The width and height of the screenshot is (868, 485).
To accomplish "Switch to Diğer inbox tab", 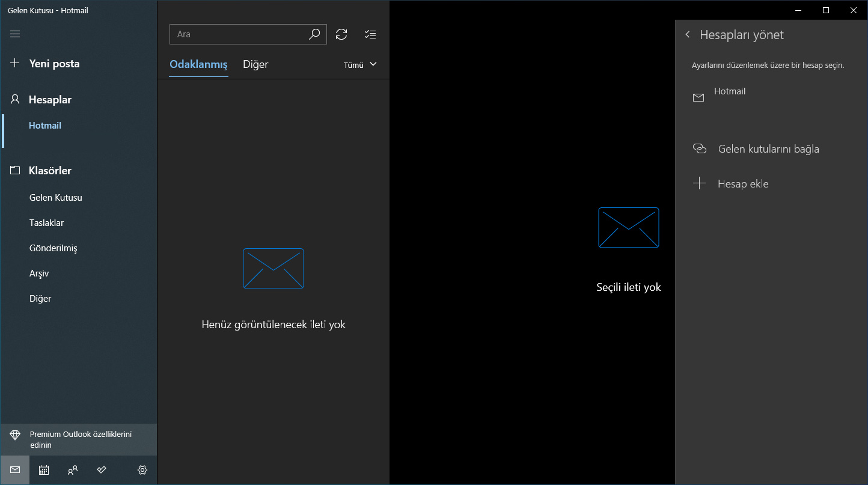I will (x=255, y=64).
